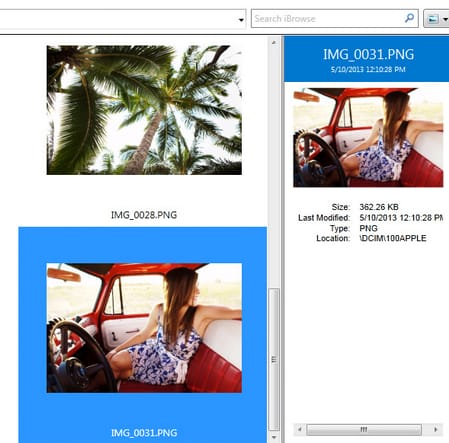Open the view mode icon button

click(433, 19)
